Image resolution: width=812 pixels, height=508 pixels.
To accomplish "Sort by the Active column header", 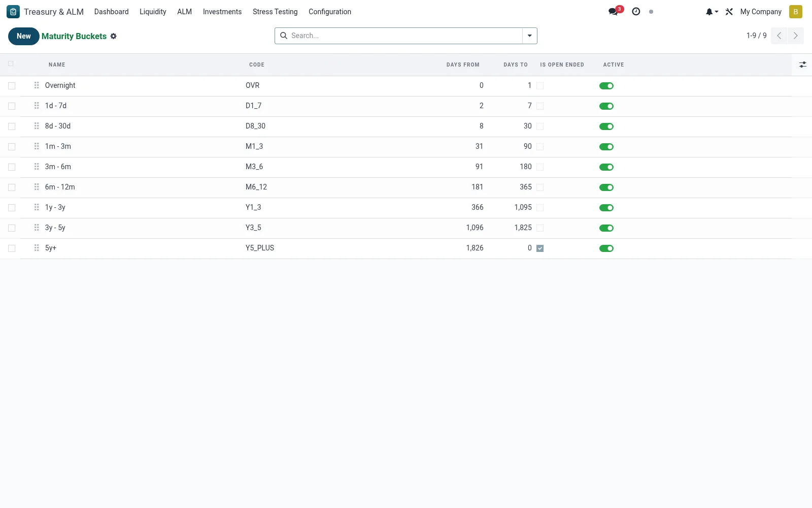I will [614, 65].
